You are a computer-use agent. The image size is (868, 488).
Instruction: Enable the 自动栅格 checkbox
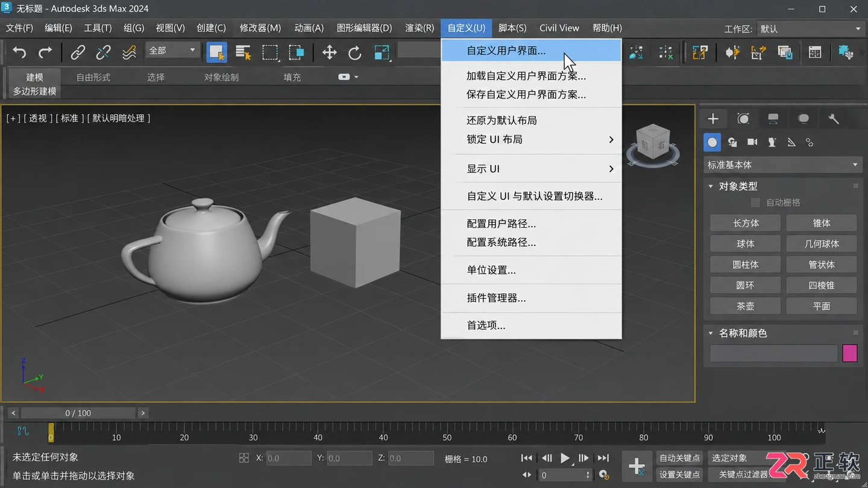(755, 202)
